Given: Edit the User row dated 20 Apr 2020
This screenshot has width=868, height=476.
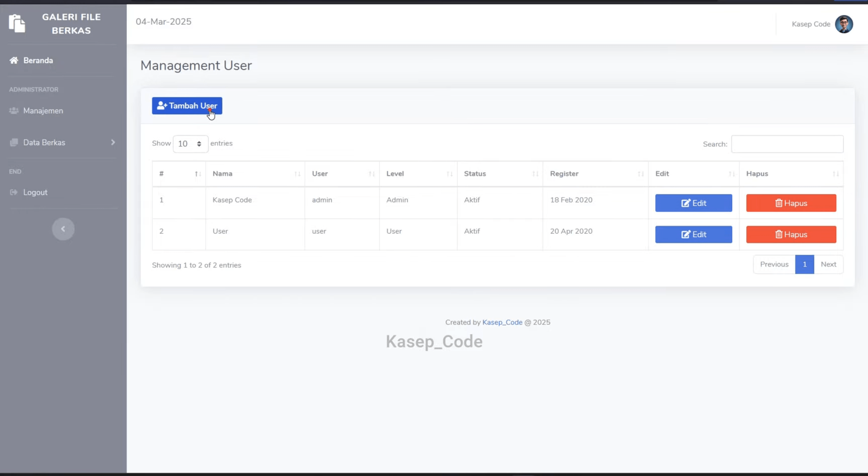Looking at the screenshot, I should pyautogui.click(x=693, y=234).
